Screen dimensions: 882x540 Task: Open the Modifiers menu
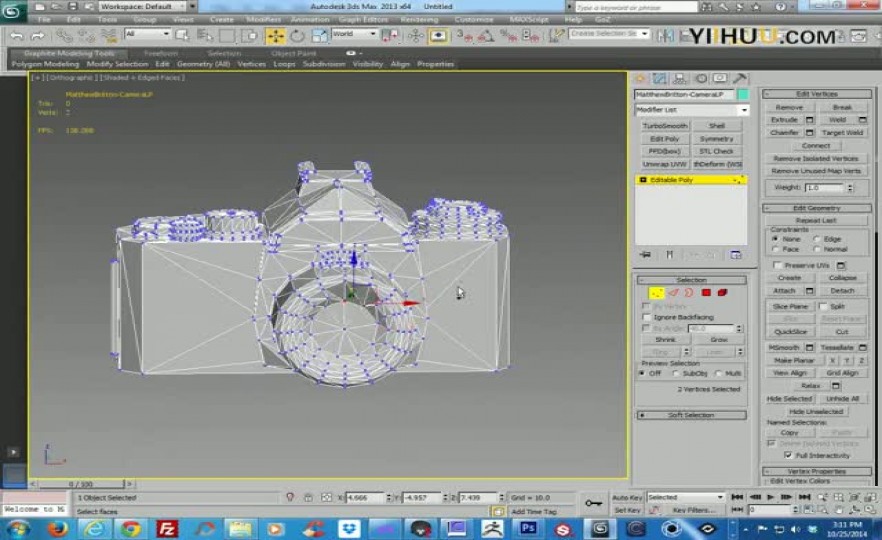(263, 20)
